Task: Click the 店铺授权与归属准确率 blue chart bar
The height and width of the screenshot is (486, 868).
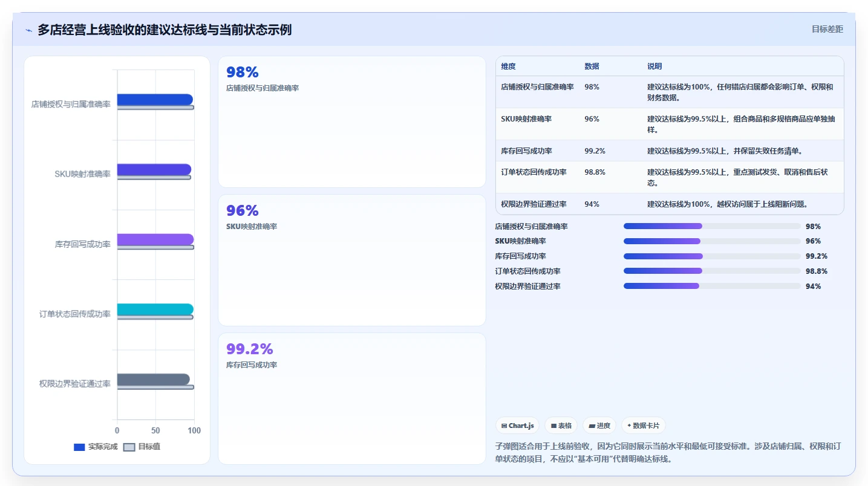Action: click(x=155, y=100)
